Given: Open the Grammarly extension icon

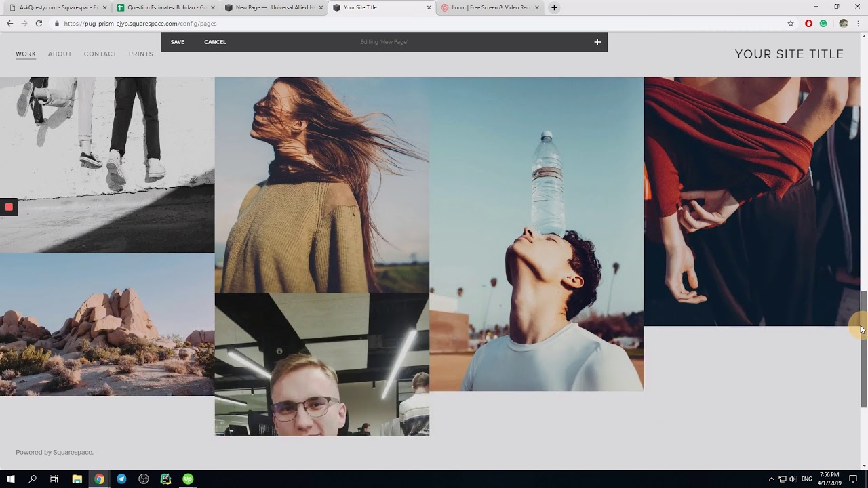Looking at the screenshot, I should (823, 24).
